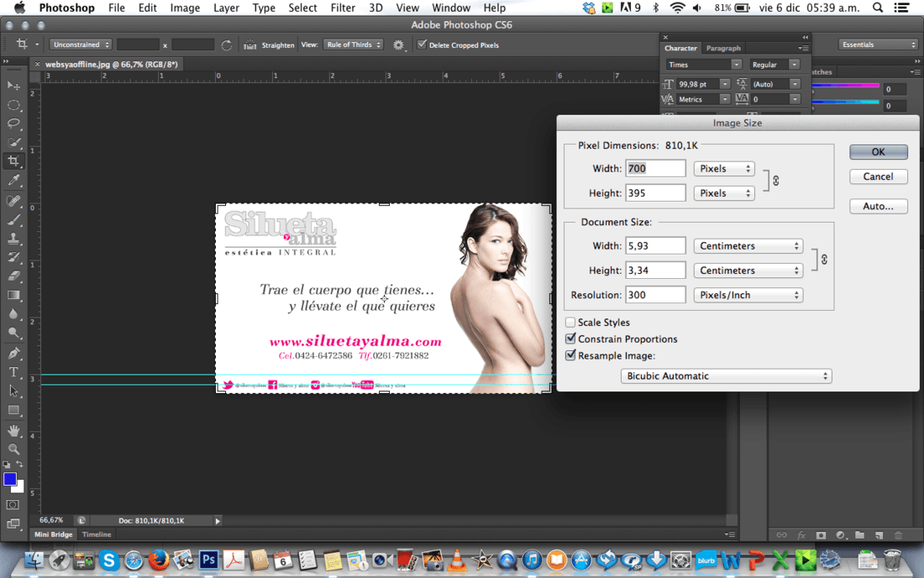Select the History Brush tool

pos(13,257)
